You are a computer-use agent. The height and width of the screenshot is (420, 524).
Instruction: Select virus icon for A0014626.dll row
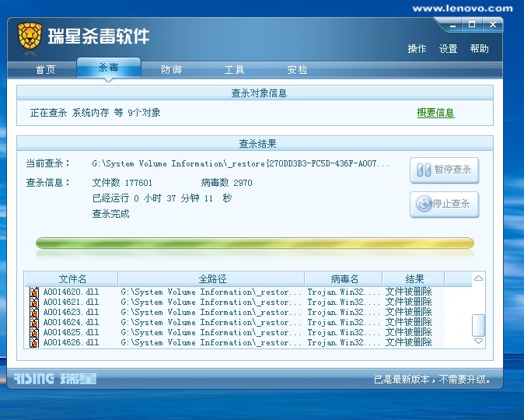34,342
